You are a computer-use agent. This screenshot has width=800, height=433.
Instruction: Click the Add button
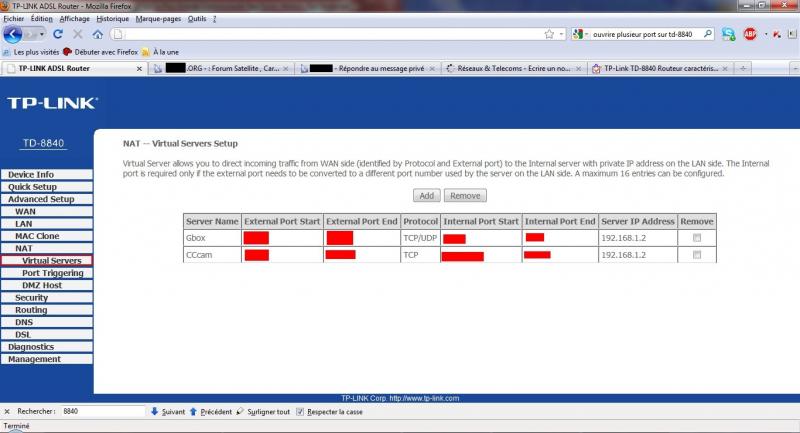coord(427,196)
